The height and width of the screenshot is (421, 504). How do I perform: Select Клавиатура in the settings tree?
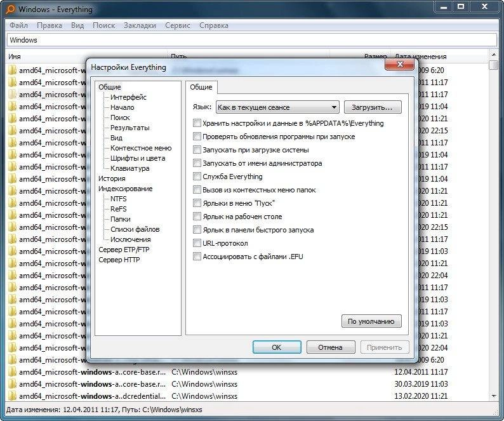[x=130, y=168]
